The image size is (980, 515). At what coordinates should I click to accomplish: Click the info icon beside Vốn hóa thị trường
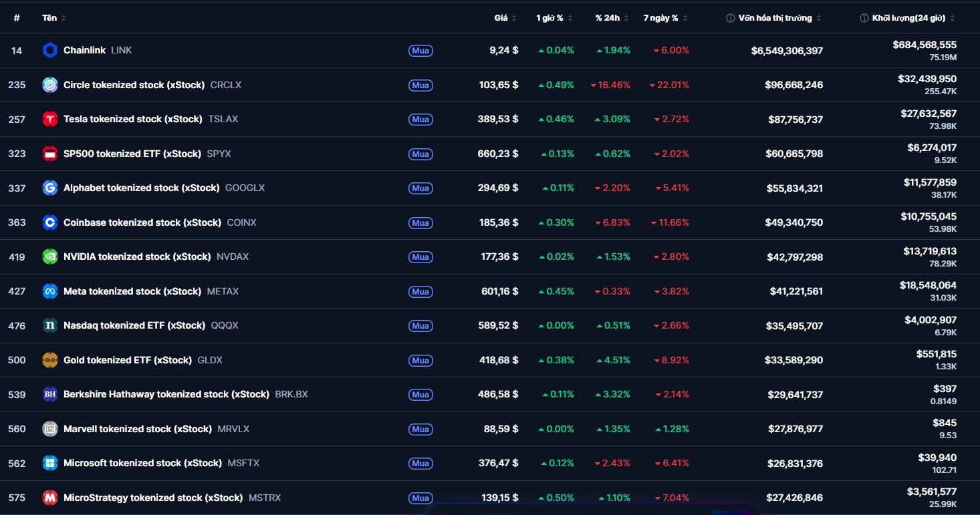pyautogui.click(x=731, y=18)
